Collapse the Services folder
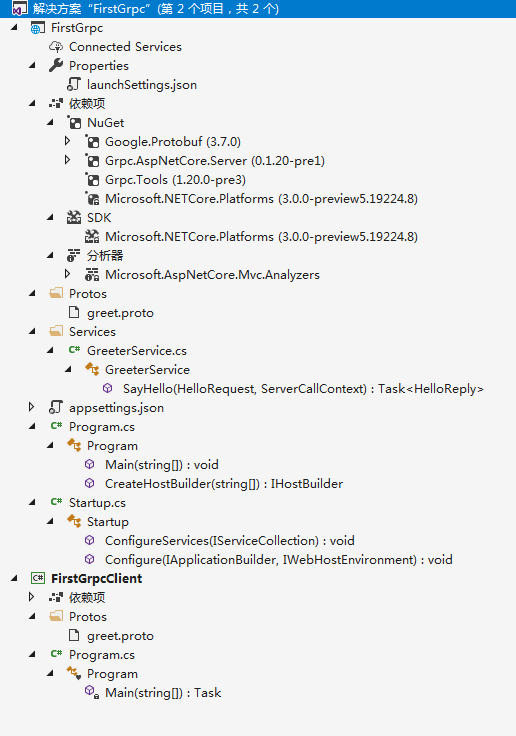 [32, 331]
